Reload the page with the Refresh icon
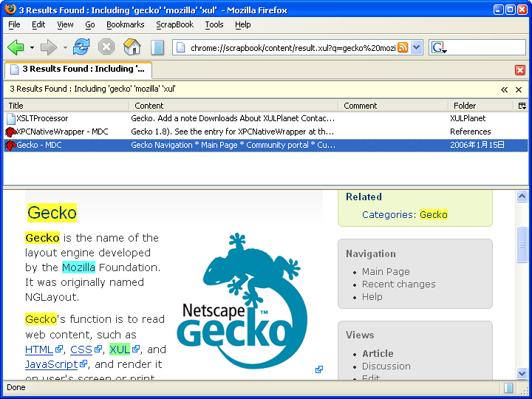The width and height of the screenshot is (532, 399). pos(81,47)
